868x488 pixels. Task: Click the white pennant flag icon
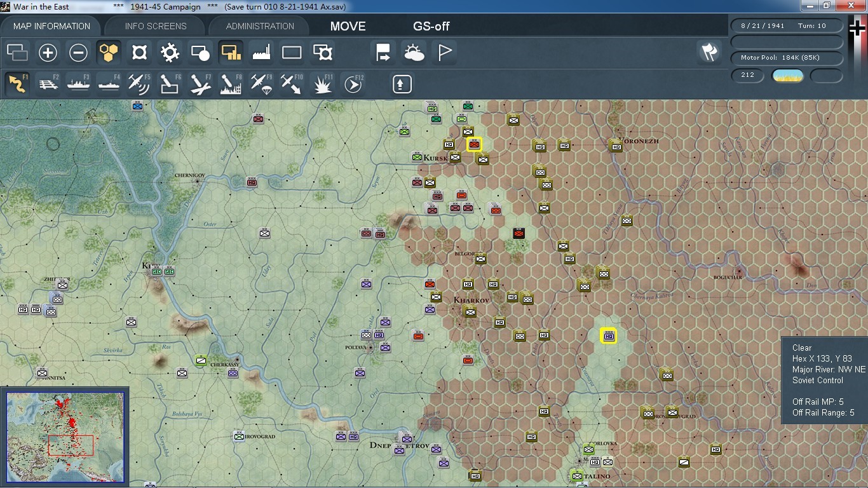(x=444, y=52)
